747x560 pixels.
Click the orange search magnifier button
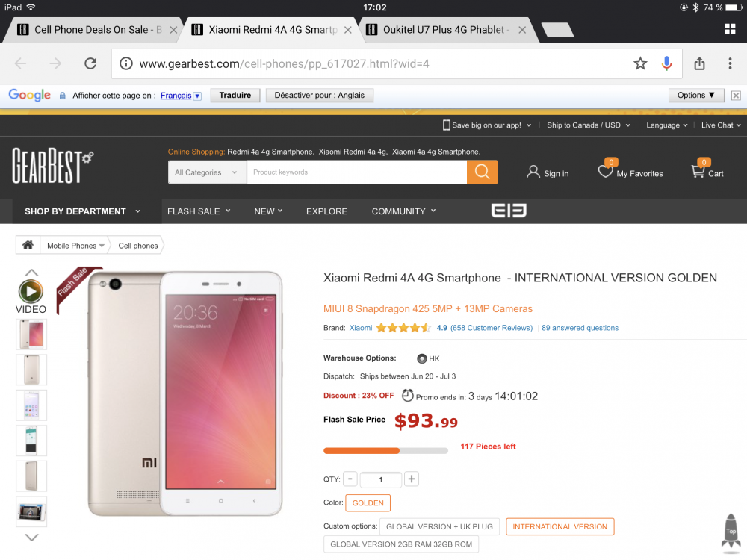coord(482,172)
